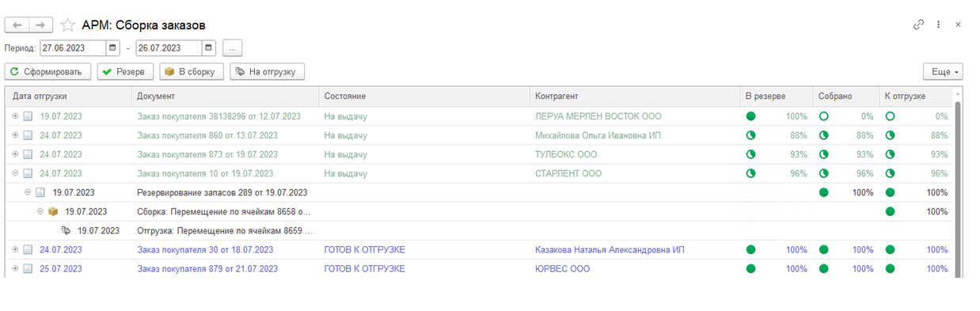Collapse the СТАРЛЕНТ ООО order row
Image resolution: width=980 pixels, height=311 pixels.
click(15, 173)
